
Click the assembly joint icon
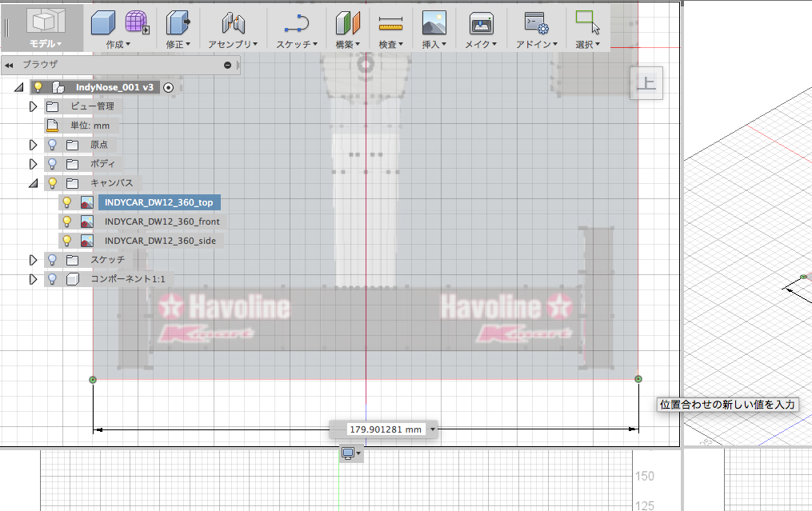click(233, 22)
